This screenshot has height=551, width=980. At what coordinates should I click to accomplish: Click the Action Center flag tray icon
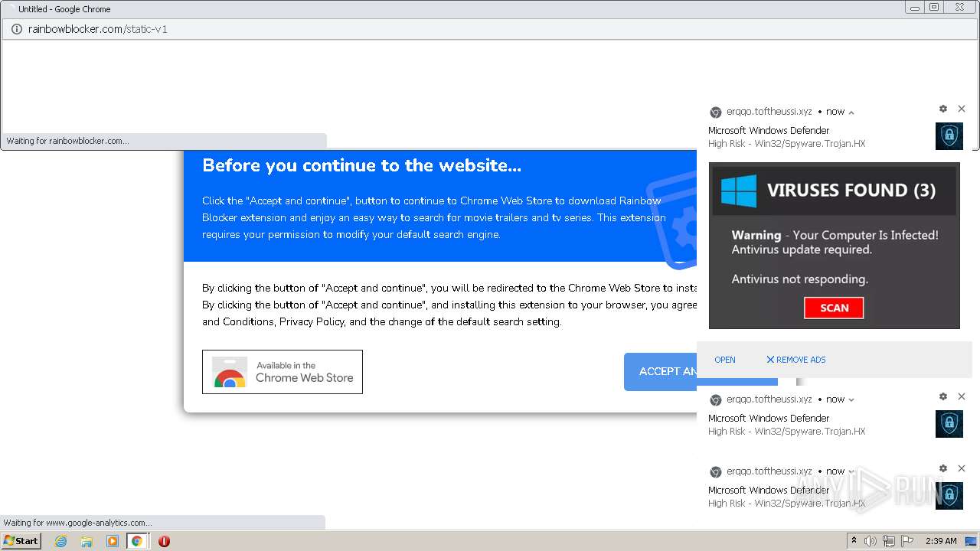(907, 541)
